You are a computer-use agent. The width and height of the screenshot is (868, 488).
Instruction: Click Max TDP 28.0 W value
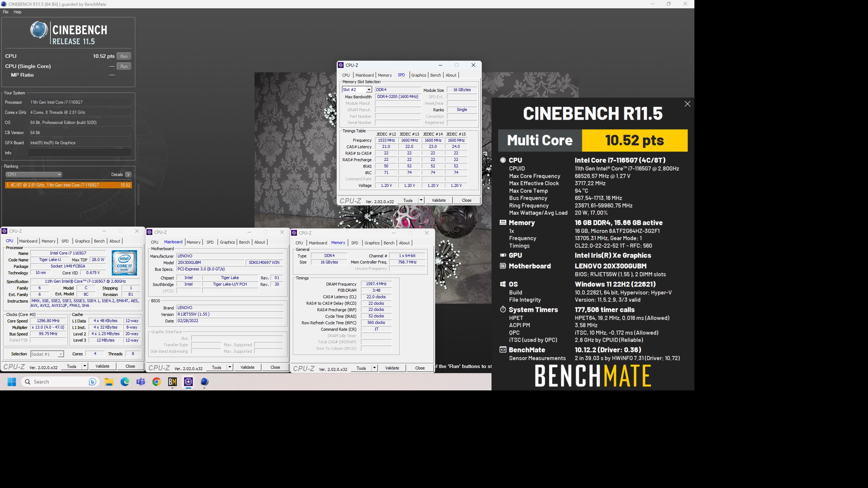pos(98,260)
